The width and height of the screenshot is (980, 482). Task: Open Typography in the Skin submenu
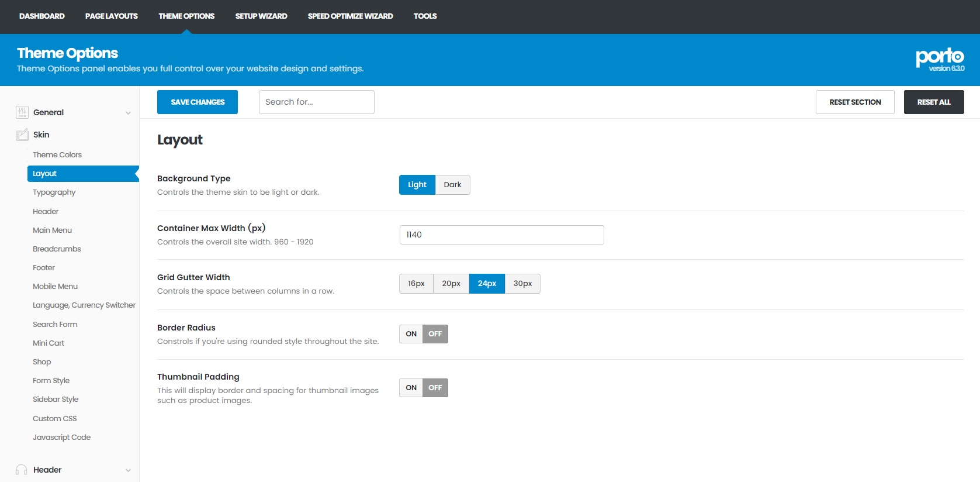[54, 192]
